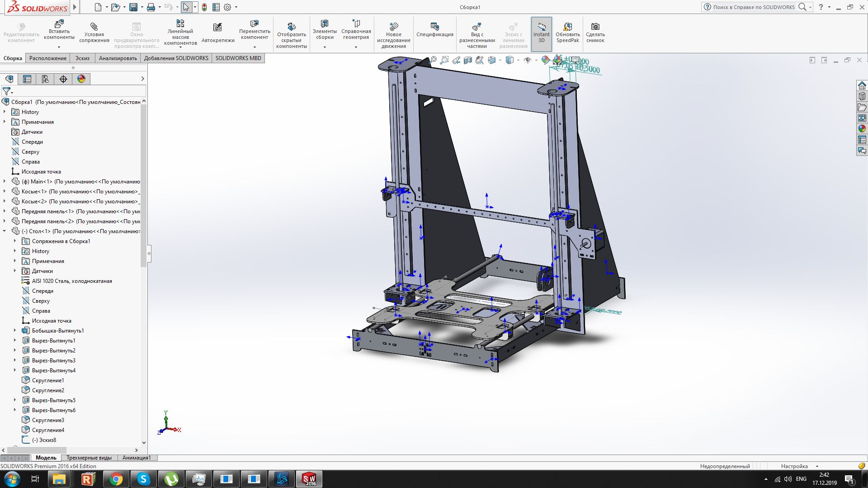Open Skype from the taskbar

point(143,479)
